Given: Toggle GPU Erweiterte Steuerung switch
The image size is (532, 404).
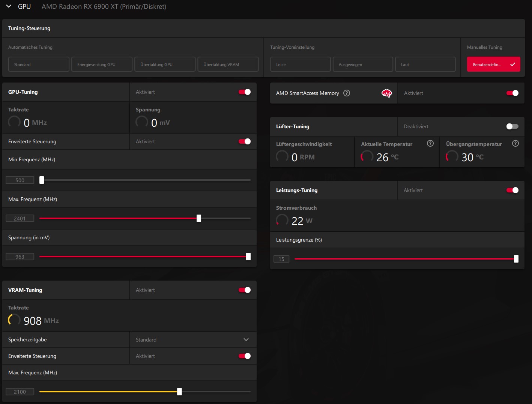Looking at the screenshot, I should coord(245,141).
